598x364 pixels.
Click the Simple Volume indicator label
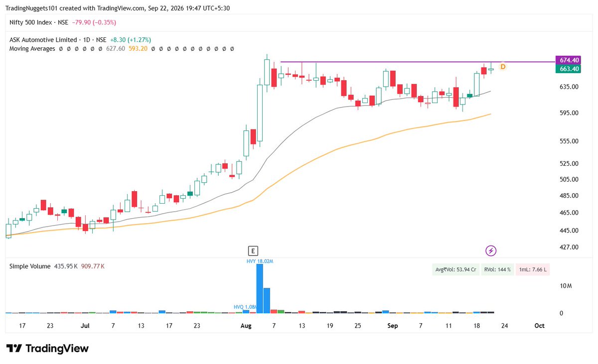(x=30, y=266)
